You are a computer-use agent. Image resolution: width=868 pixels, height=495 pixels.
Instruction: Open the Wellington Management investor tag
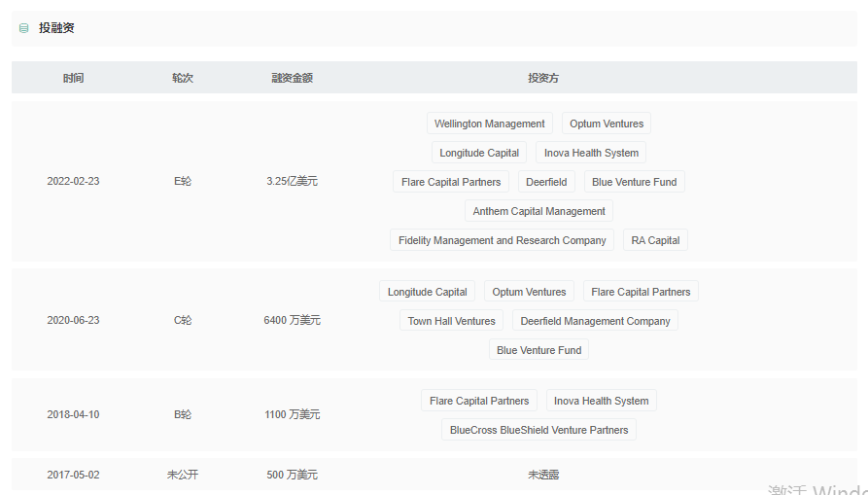(489, 124)
